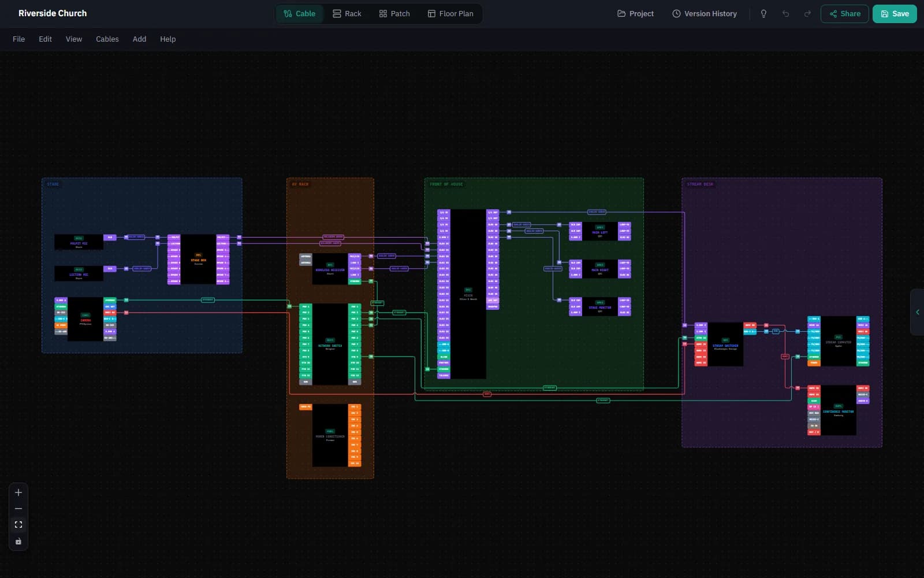
Task: Save the project
Action: click(x=895, y=14)
